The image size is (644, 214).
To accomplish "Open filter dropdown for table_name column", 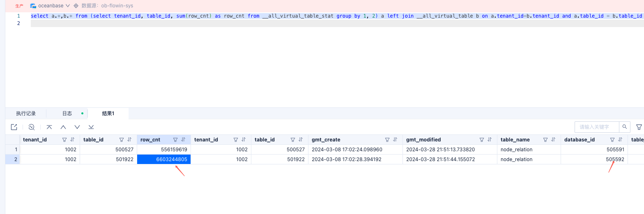I will (545, 140).
